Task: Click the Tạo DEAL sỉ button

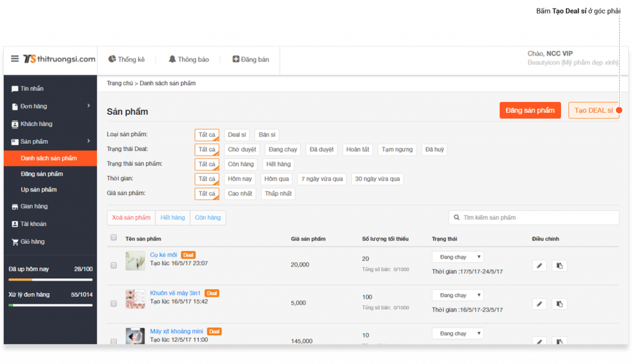Action: click(593, 110)
